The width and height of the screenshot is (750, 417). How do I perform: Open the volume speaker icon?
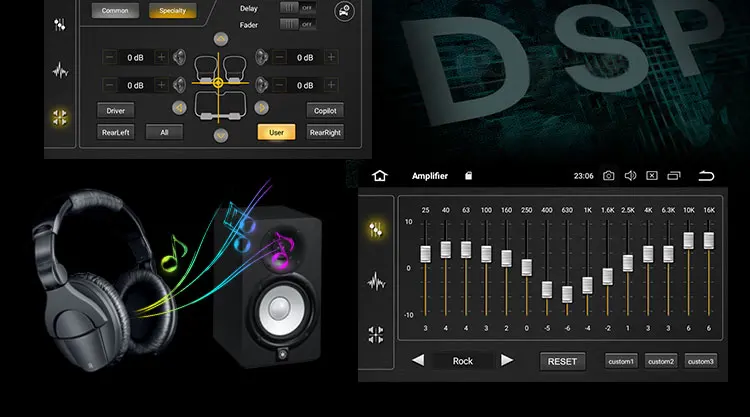630,176
